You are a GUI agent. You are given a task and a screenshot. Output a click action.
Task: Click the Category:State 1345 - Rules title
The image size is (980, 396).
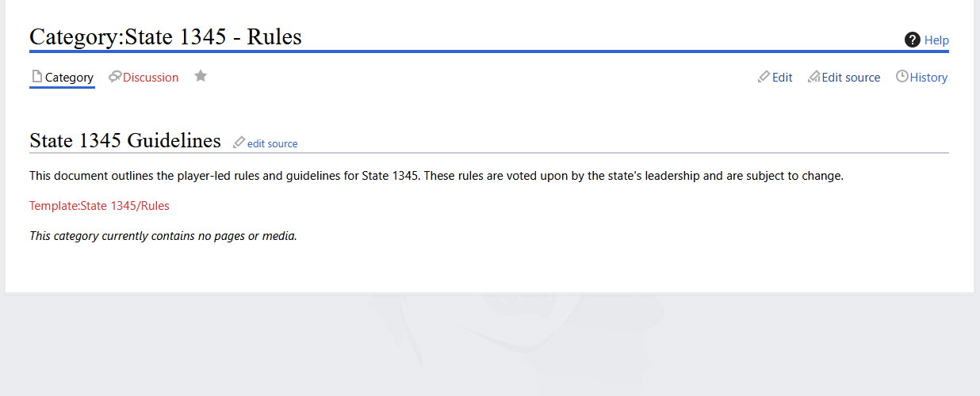coord(166,36)
